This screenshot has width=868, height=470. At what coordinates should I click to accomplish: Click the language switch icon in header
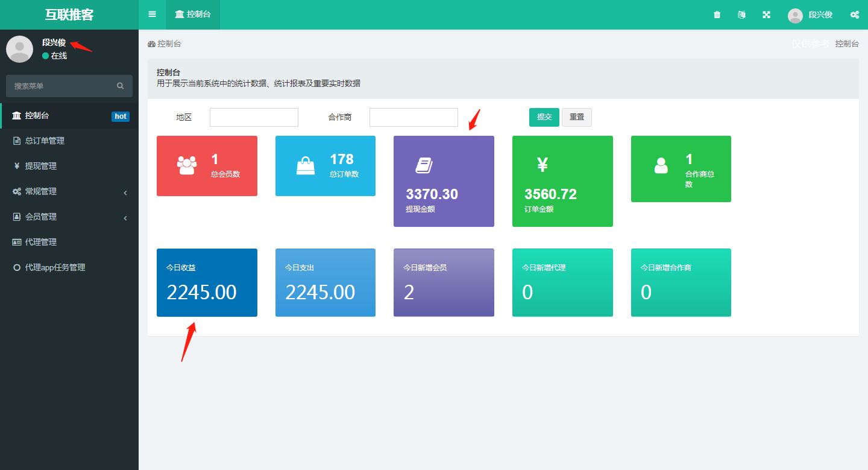pos(741,14)
